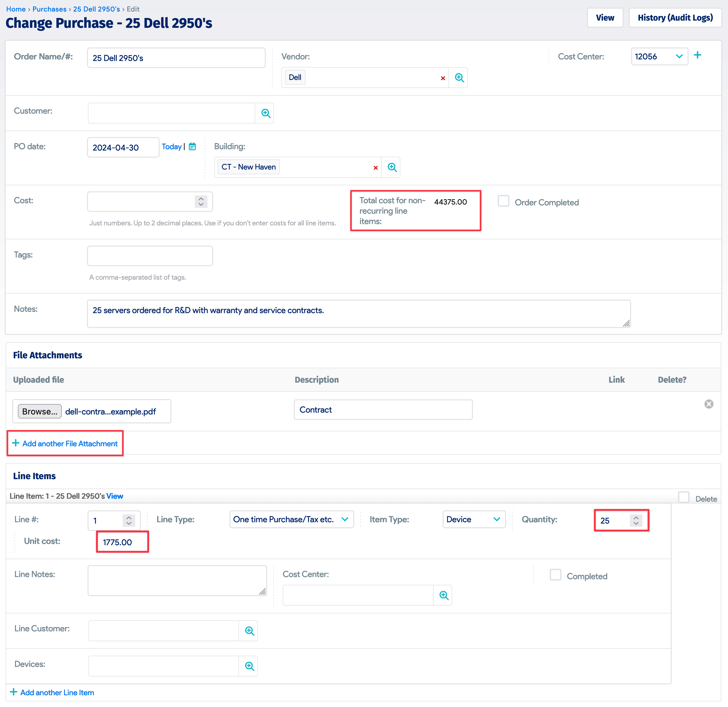Go to the Home breadcrumb
The height and width of the screenshot is (707, 728).
(x=16, y=9)
